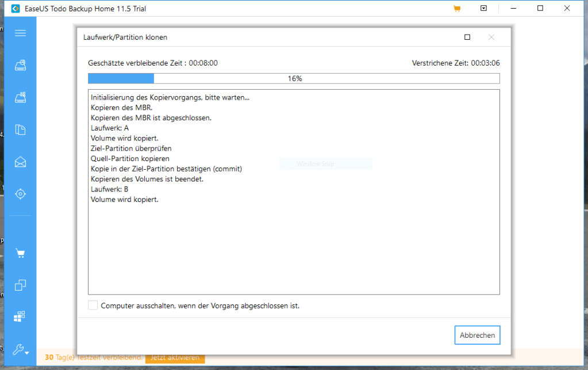Select the System Backup sidebar icon
Screen dimensions: 588x370
point(20,97)
